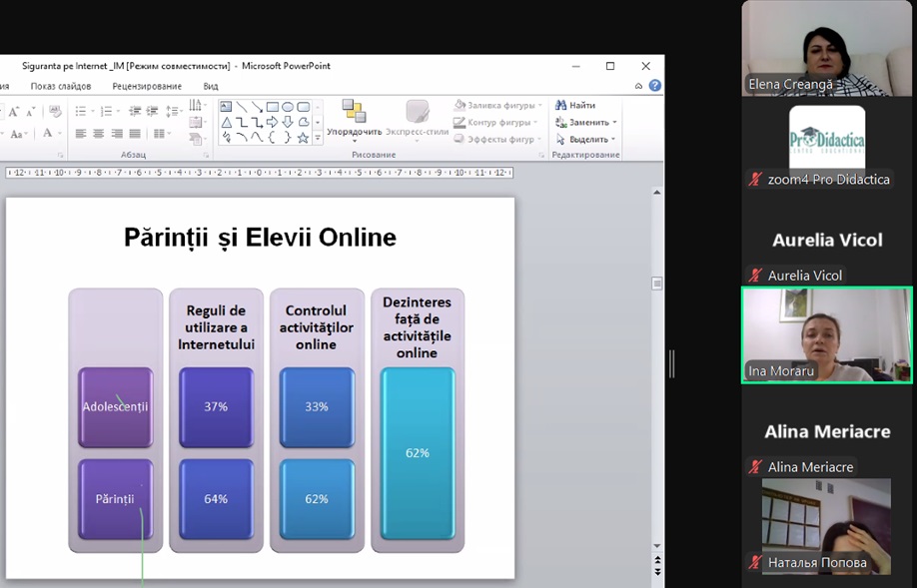Open the Вид ribbon tab

[211, 86]
